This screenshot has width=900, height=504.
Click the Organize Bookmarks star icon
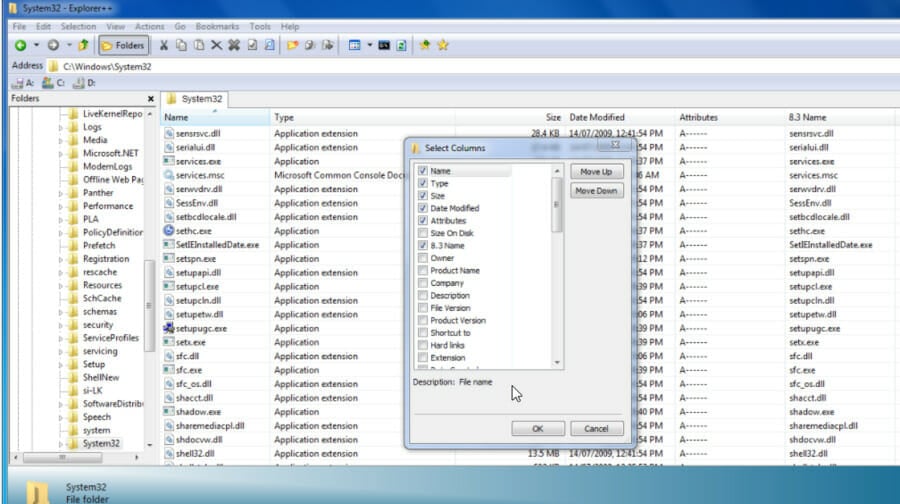pos(443,45)
